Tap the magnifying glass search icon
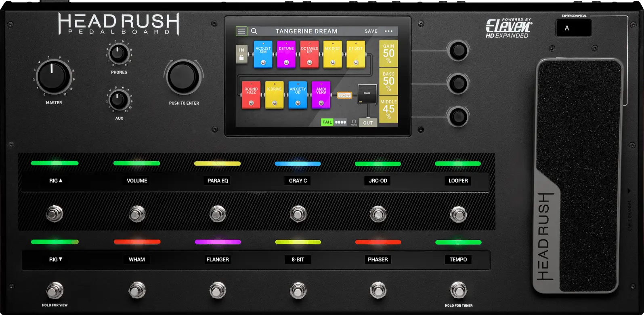Viewport: 644px width, 315px height. coord(254,31)
